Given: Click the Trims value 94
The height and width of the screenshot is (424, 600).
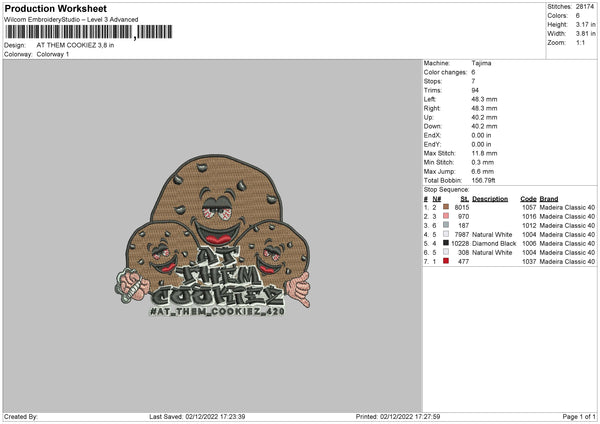Looking at the screenshot, I should [475, 90].
